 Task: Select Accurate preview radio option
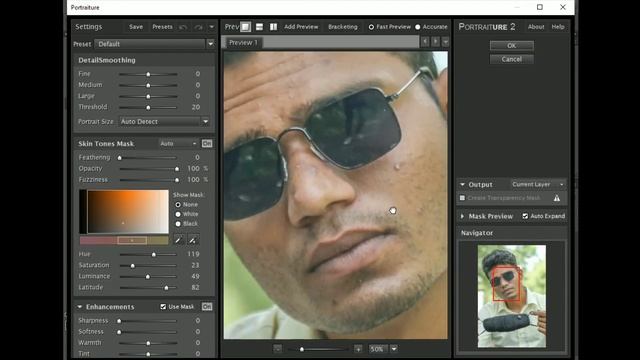[x=418, y=27]
